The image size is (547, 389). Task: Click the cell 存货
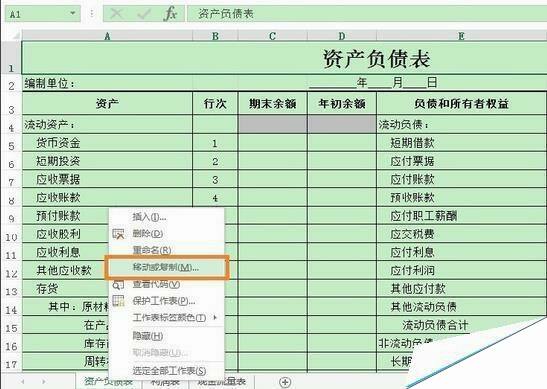click(x=66, y=289)
